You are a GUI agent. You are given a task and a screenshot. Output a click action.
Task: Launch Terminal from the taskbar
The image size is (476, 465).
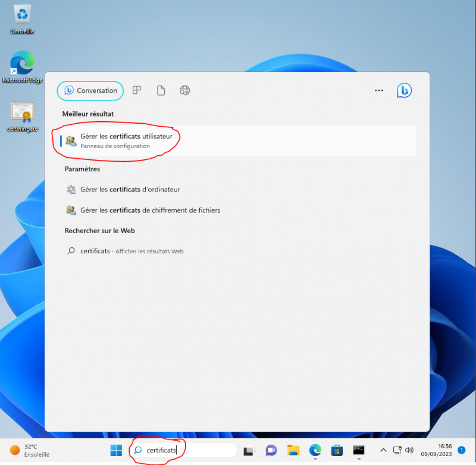(x=358, y=450)
